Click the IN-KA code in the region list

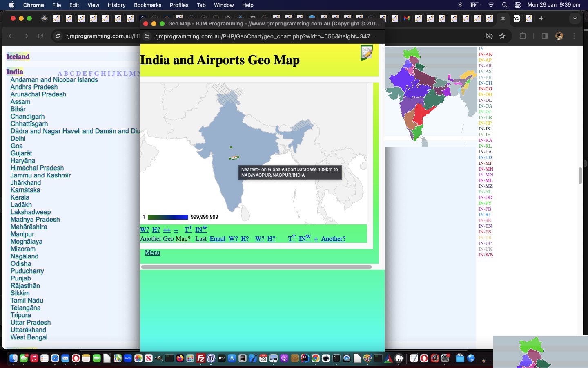pos(485,140)
